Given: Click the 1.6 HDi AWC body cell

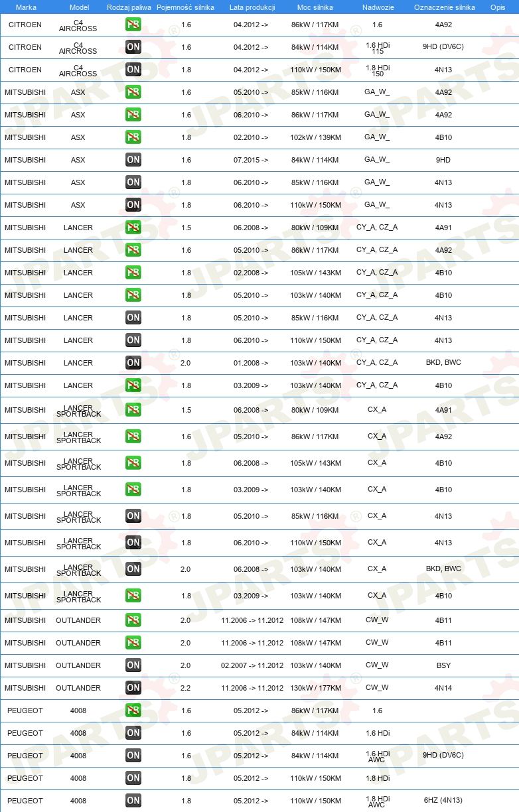Looking at the screenshot, I should tap(378, 756).
